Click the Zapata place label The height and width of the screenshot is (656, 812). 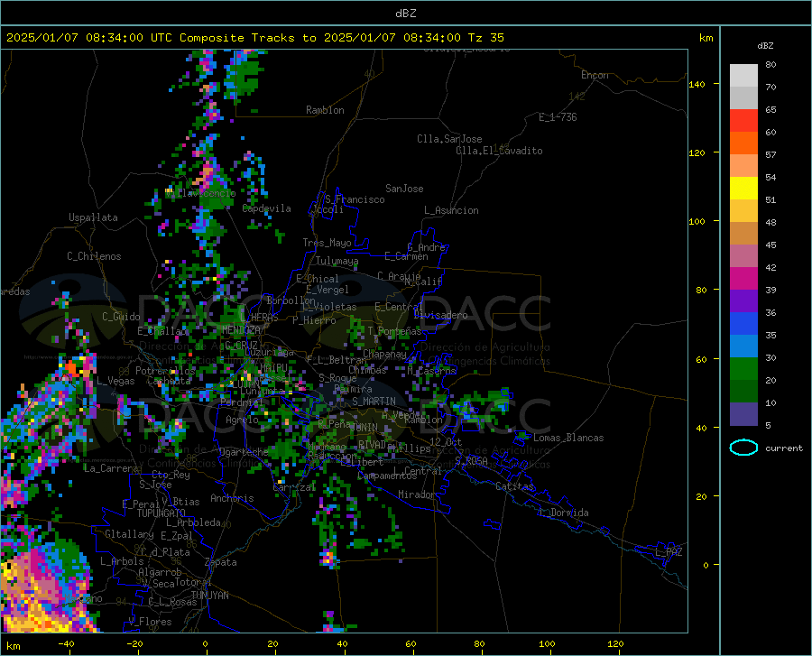point(221,562)
